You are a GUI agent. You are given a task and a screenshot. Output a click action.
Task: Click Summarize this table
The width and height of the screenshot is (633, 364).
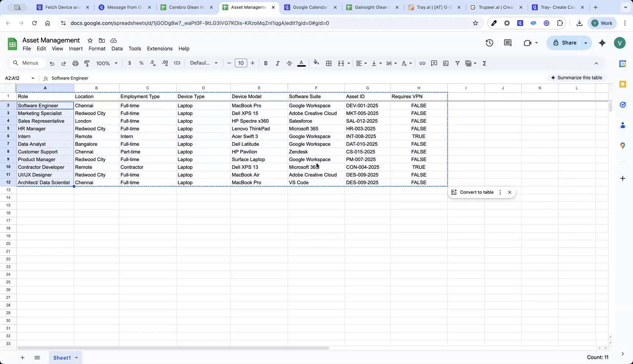(577, 78)
